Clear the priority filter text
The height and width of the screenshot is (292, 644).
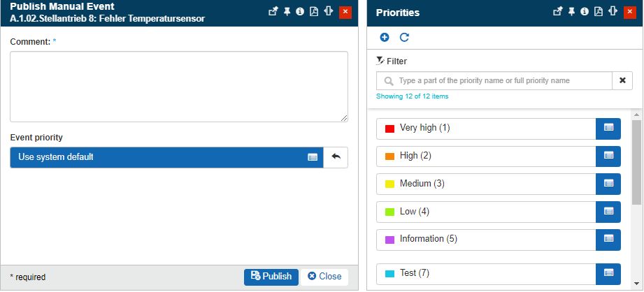tap(622, 81)
